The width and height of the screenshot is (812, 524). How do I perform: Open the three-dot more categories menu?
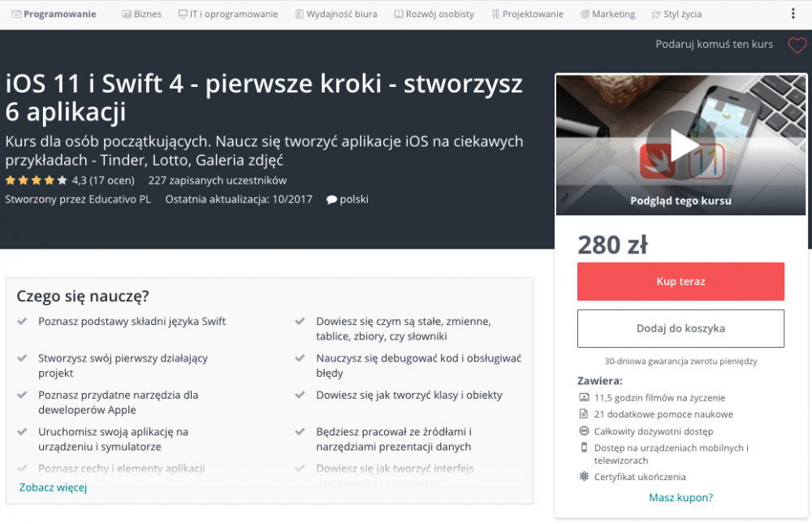tap(793, 14)
